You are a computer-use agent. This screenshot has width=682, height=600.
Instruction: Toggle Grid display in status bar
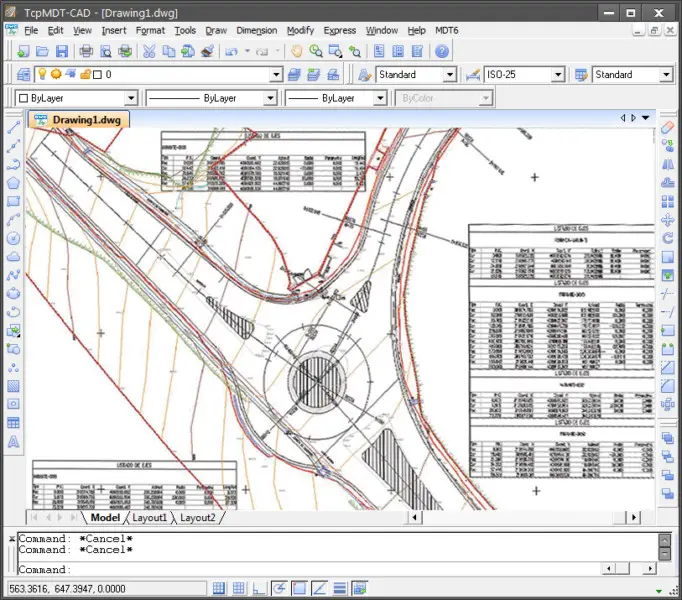point(239,588)
